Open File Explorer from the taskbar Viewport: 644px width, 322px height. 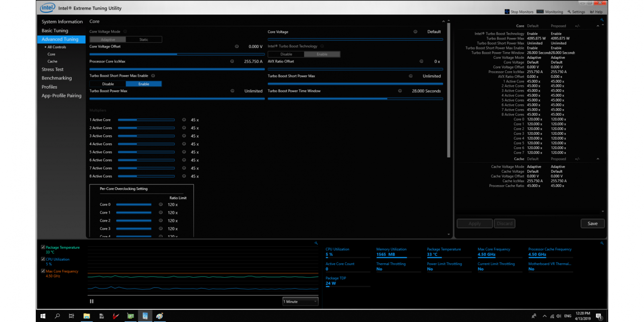click(x=87, y=316)
